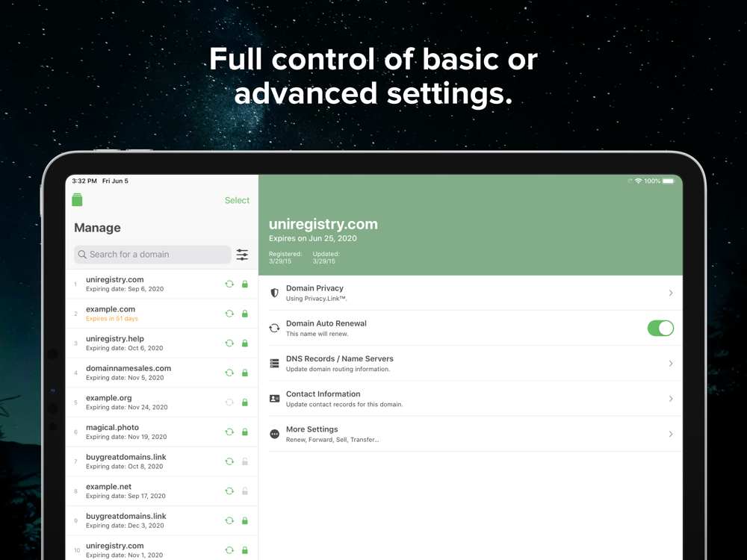Toggle lock for uniregistry.com expiring Sep 6

tap(245, 284)
